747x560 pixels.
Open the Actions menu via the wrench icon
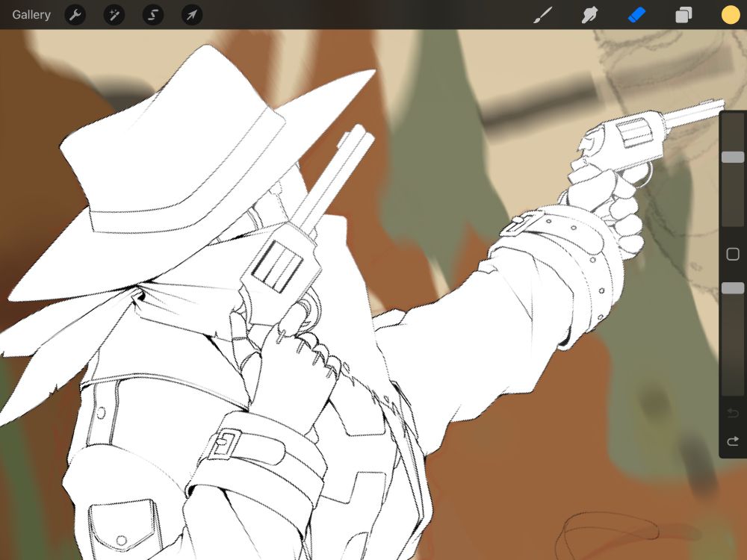click(75, 15)
